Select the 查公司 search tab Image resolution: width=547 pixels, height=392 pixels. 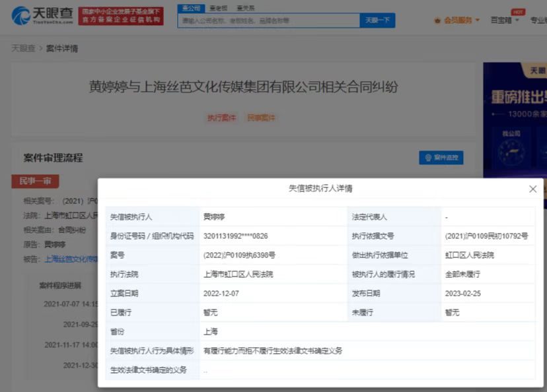coord(192,7)
